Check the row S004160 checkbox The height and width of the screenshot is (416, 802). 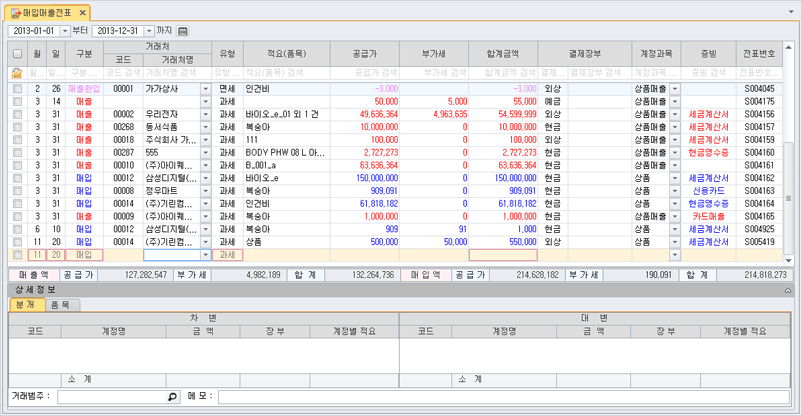tap(17, 152)
